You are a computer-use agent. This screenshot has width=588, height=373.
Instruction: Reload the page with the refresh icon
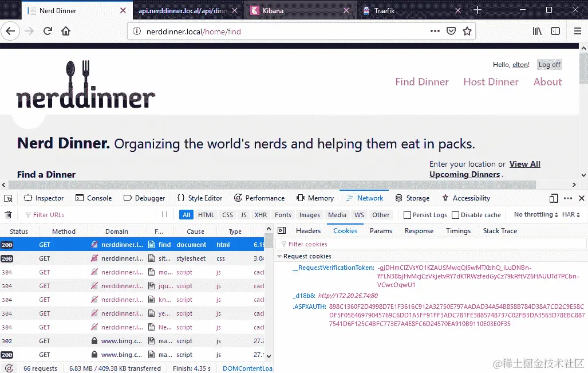click(x=48, y=31)
